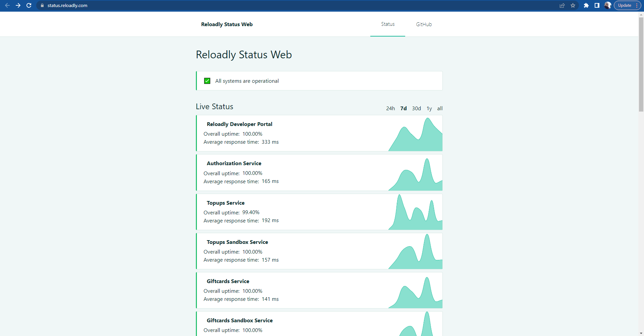Open the browser three-dot menu
Viewport: 644px width, 336px height.
click(x=637, y=5)
